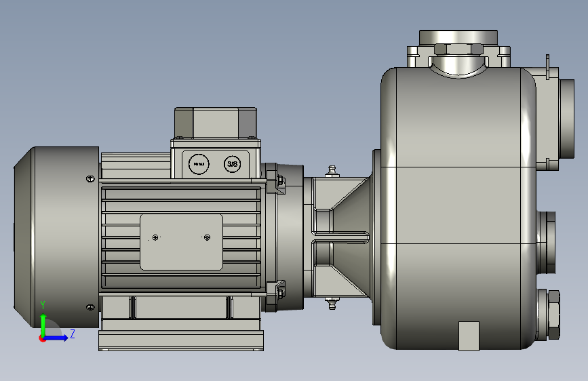
Task: Click the lower screw on fan cover
Action: [90, 308]
